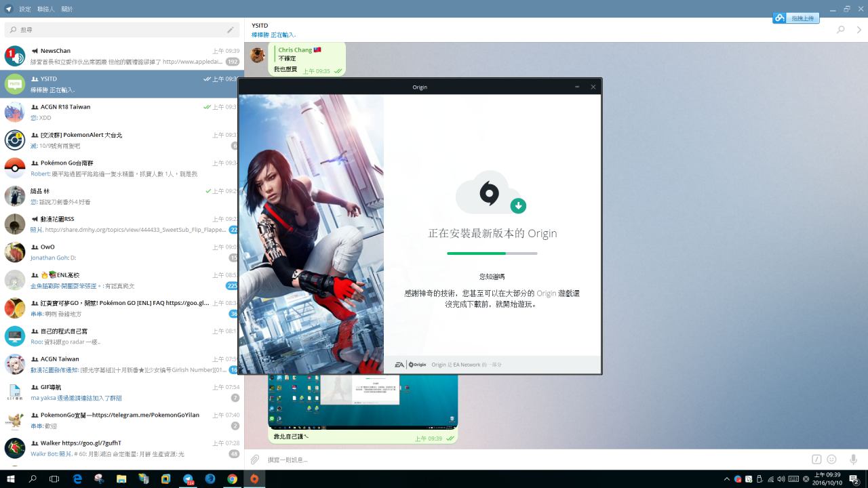Click the Origin cloud download icon
868x488 pixels.
coord(491,192)
